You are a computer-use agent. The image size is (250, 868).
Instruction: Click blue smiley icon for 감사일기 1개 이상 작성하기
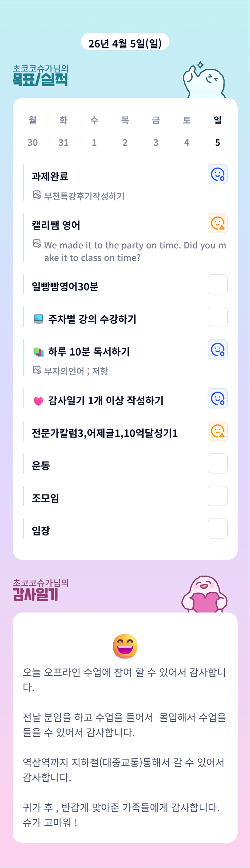217,398
